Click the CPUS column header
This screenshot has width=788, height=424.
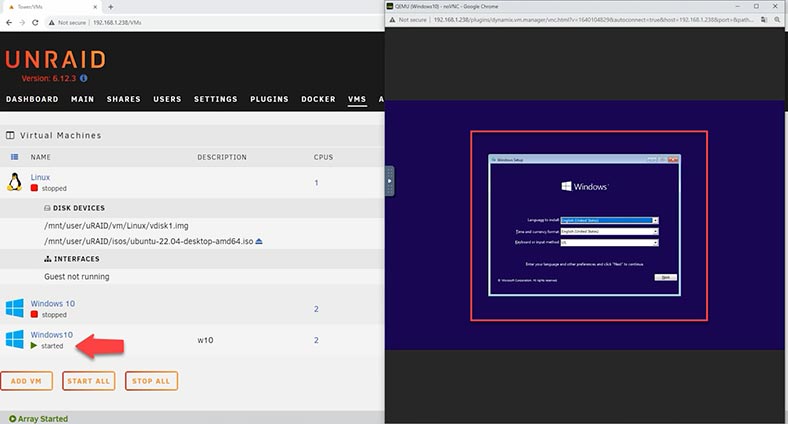point(323,157)
